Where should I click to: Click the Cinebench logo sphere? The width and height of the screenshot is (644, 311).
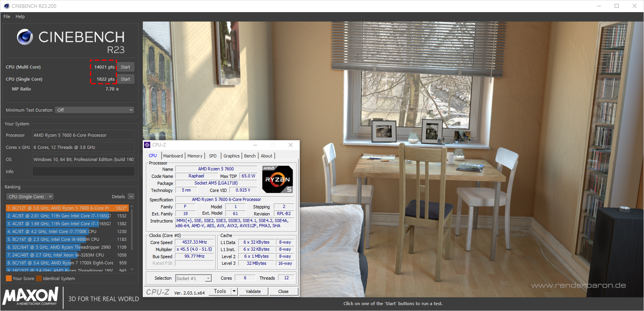tap(25, 37)
